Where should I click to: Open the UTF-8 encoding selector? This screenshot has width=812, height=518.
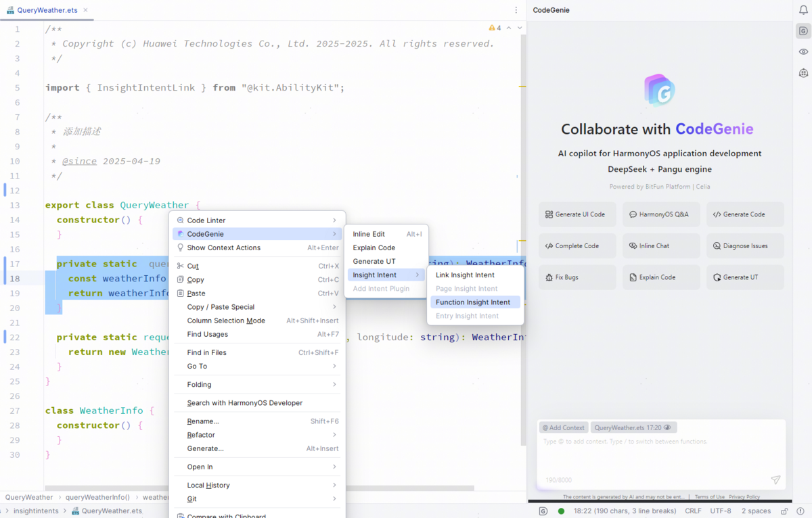point(721,511)
